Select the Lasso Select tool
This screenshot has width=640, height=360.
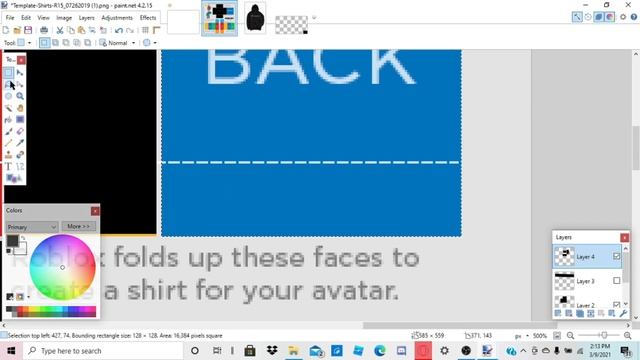click(x=9, y=84)
